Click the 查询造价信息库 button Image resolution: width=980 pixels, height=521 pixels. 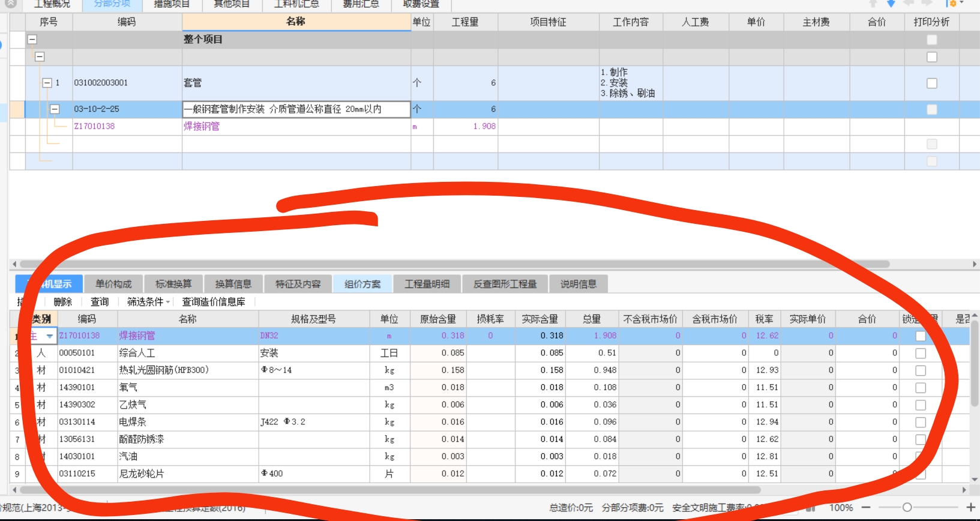pyautogui.click(x=214, y=302)
